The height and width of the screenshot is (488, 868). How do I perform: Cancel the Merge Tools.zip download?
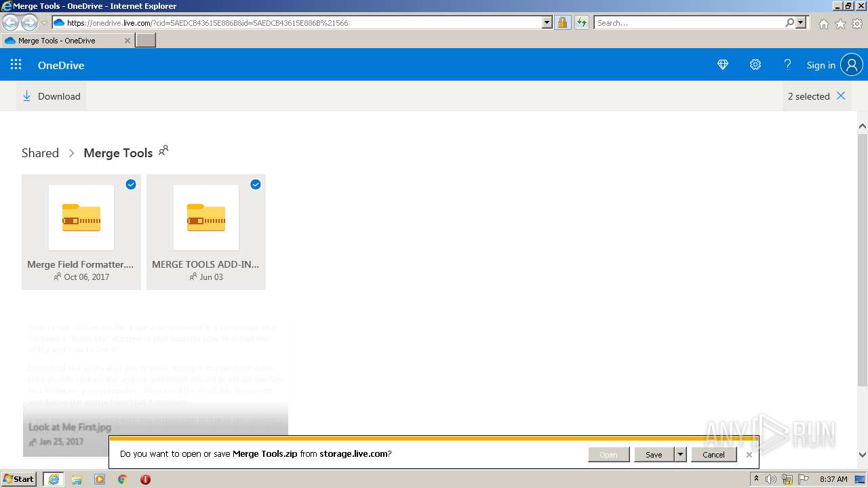click(713, 455)
